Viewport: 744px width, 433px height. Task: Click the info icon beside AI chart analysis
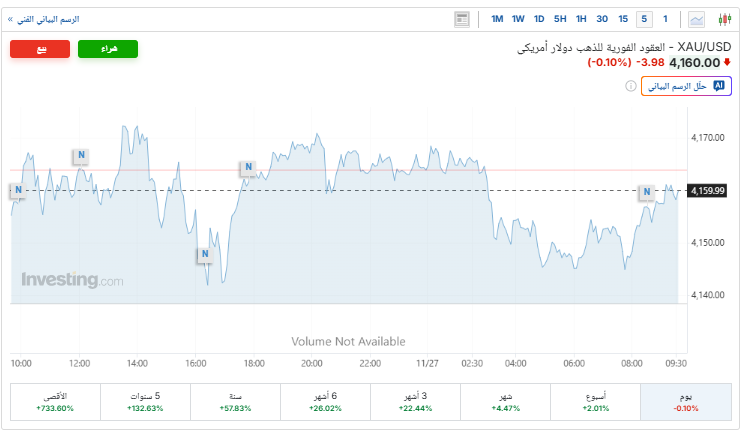[631, 87]
